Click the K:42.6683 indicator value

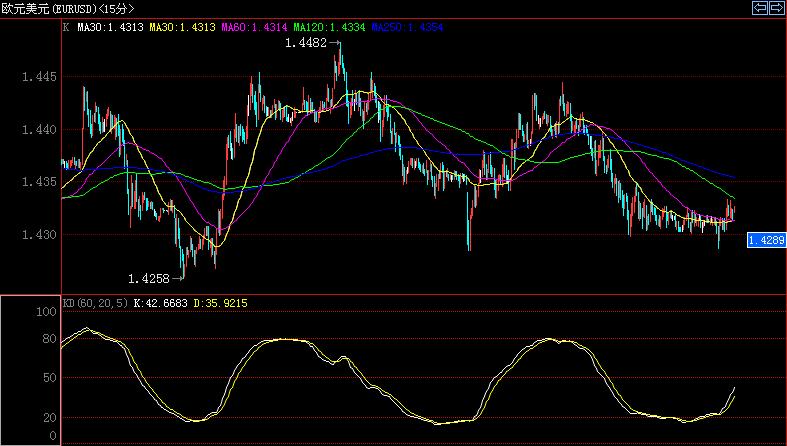coord(161,303)
